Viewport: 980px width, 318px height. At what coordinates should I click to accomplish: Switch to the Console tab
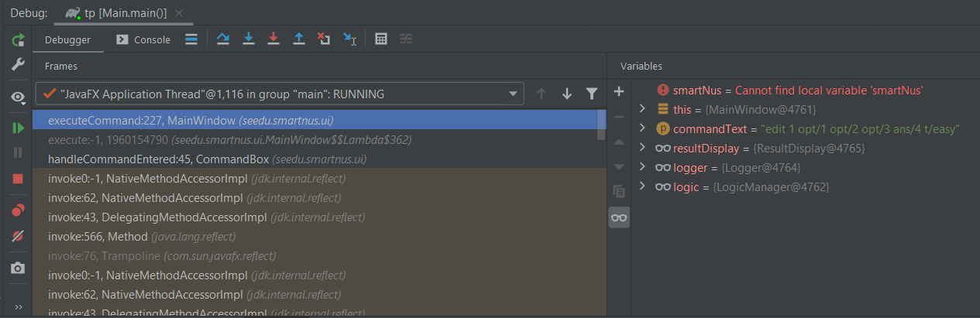click(x=144, y=39)
